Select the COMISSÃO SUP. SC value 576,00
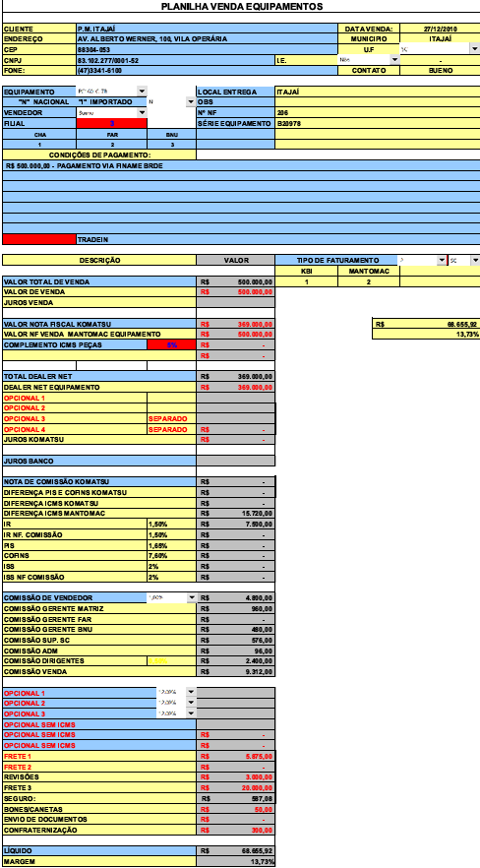Image resolution: width=480 pixels, height=868 pixels. point(236,640)
